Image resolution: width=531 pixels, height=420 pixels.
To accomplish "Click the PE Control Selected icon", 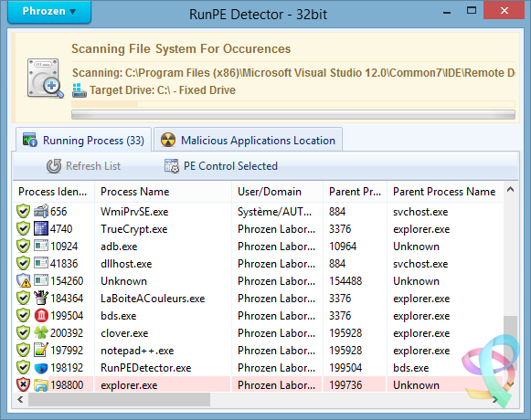I will 171,166.
